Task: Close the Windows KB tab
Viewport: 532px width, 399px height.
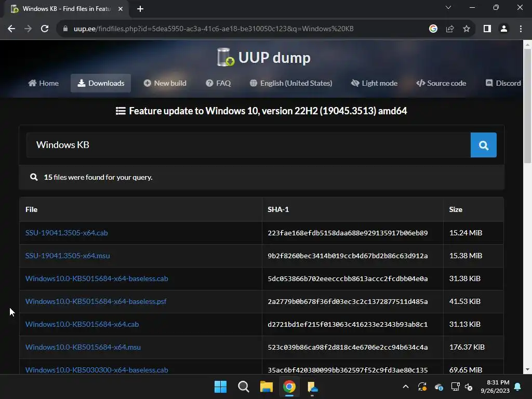Action: point(121,9)
